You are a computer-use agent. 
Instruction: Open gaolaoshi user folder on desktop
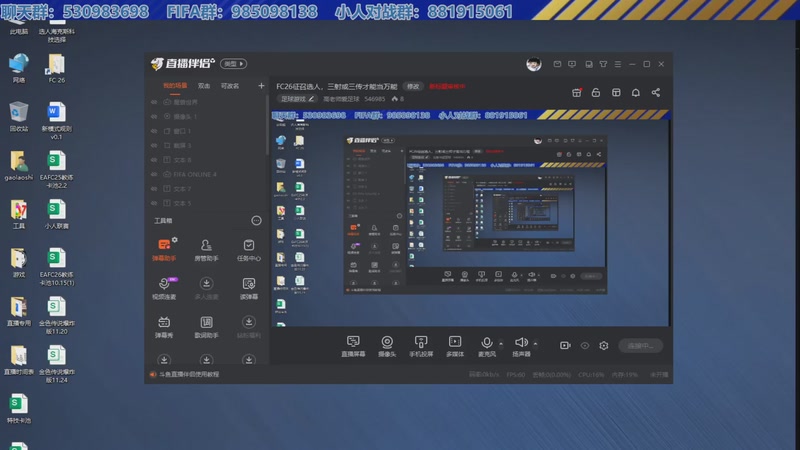point(19,166)
